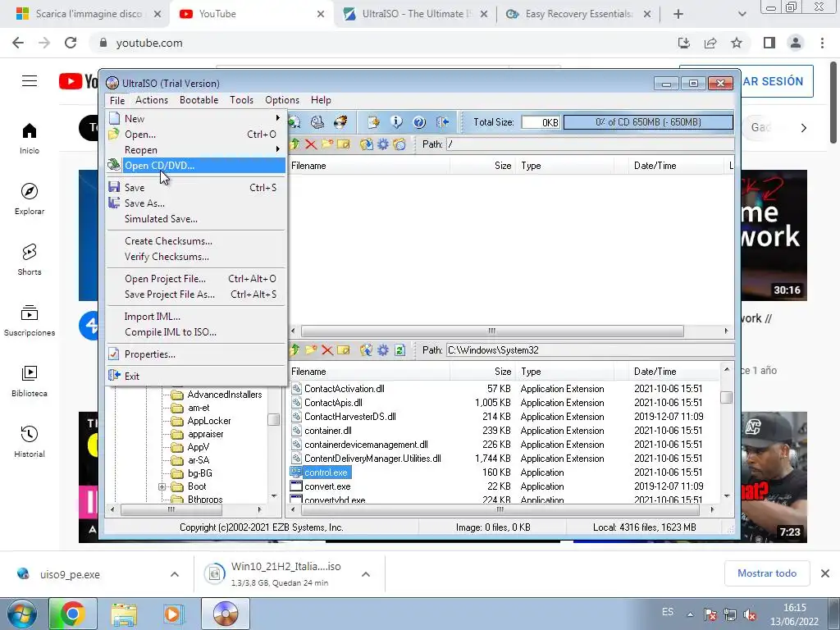Show hidden system tray icons arrow
840x630 pixels.
click(x=691, y=614)
